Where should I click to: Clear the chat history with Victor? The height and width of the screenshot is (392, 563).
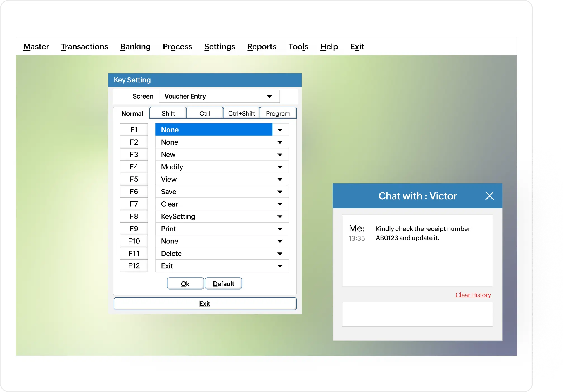473,295
